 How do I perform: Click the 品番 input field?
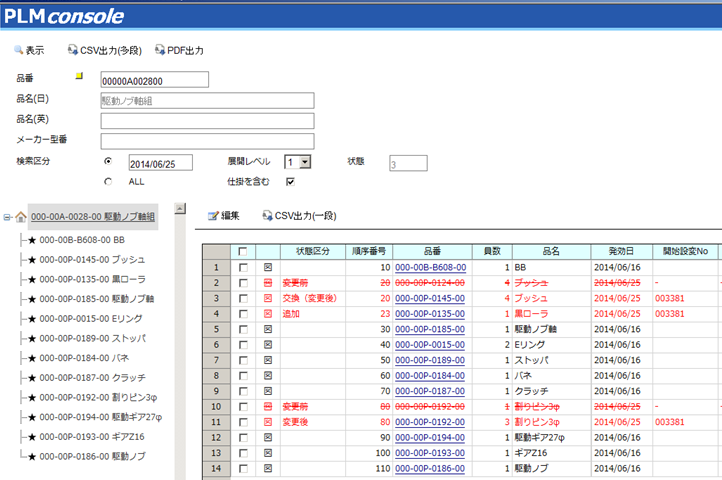pyautogui.click(x=154, y=80)
